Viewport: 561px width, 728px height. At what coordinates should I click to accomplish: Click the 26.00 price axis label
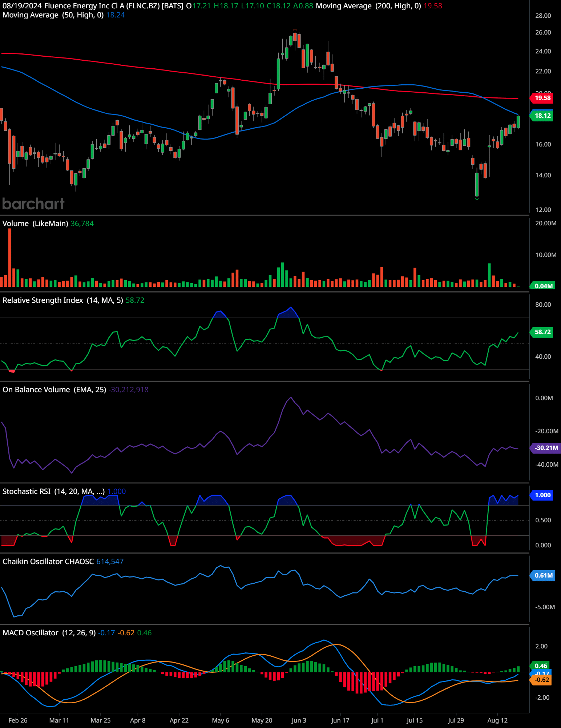click(543, 32)
